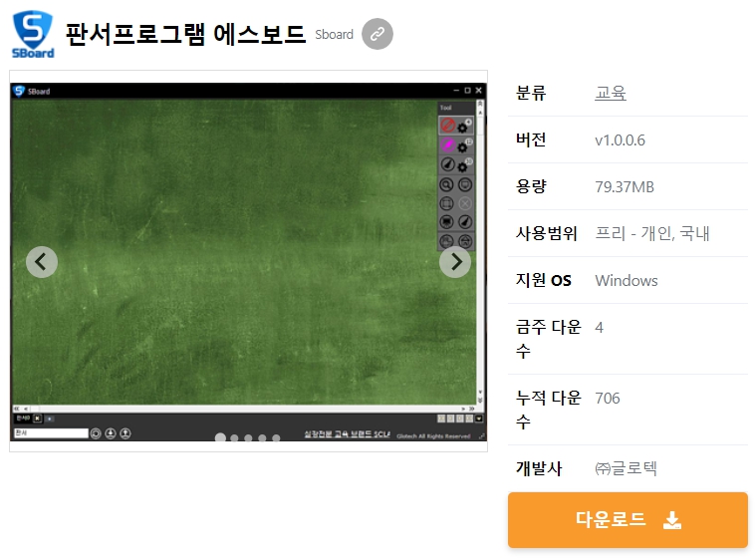The height and width of the screenshot is (560, 755).
Task: Click the 판서 text field in SBoard's bottom bar
Action: click(51, 433)
